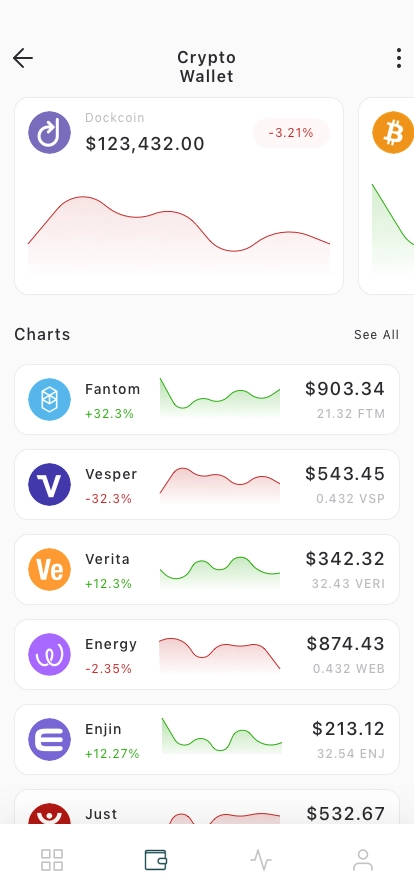Go back using the arrow icon
Screen dimensions: 414x896
coord(23,58)
